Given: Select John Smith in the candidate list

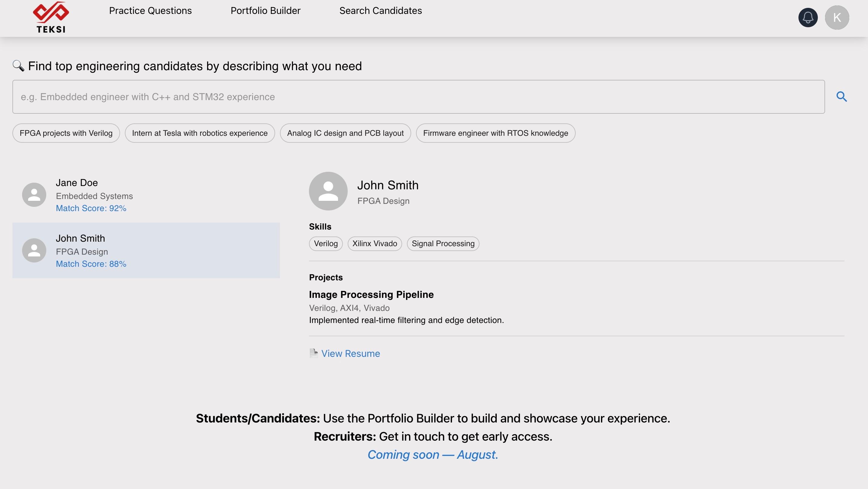Looking at the screenshot, I should click(146, 250).
